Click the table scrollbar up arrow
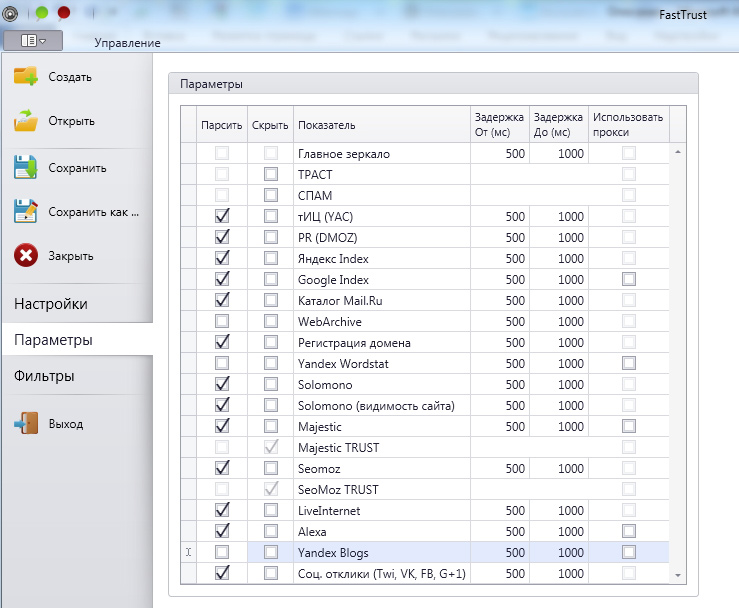Image resolution: width=739 pixels, height=608 pixels. 678,152
